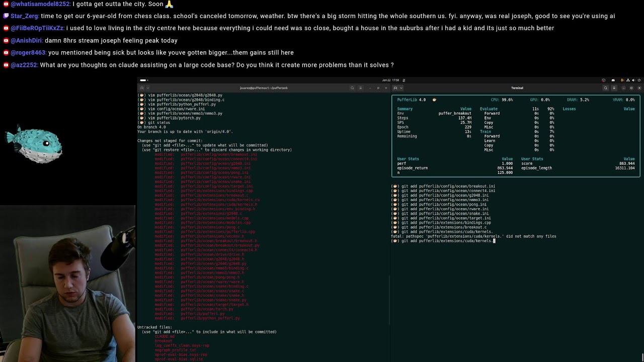The width and height of the screenshot is (644, 362).
Task: Click the 'DRAM: 5.2%' dashboard readout
Action: (x=578, y=100)
